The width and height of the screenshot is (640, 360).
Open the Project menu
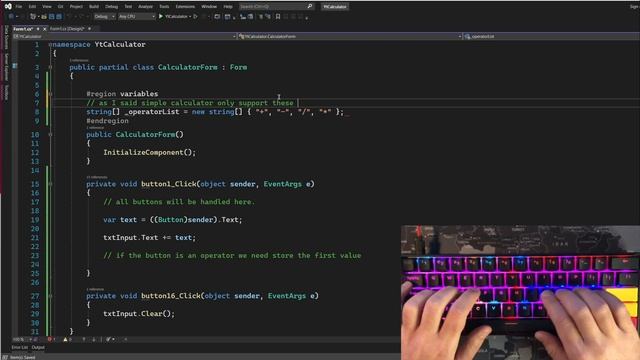76,7
